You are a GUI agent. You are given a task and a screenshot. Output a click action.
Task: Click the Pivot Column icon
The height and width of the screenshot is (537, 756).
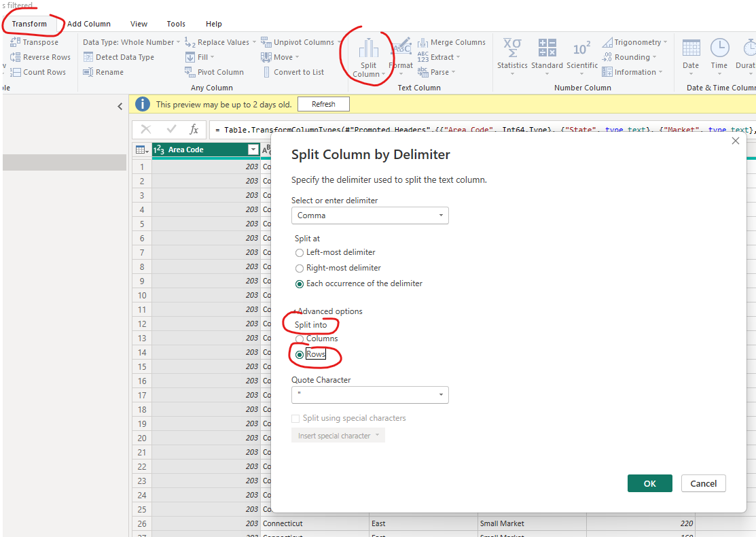pos(190,72)
